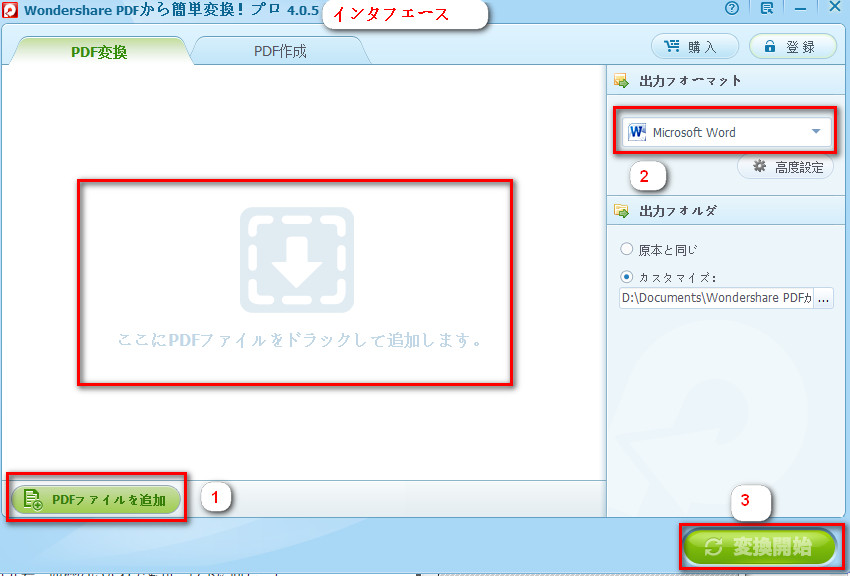Screen dimensions: 850x576
Task: Click the 出力フォルダ panel icon
Action: 621,211
